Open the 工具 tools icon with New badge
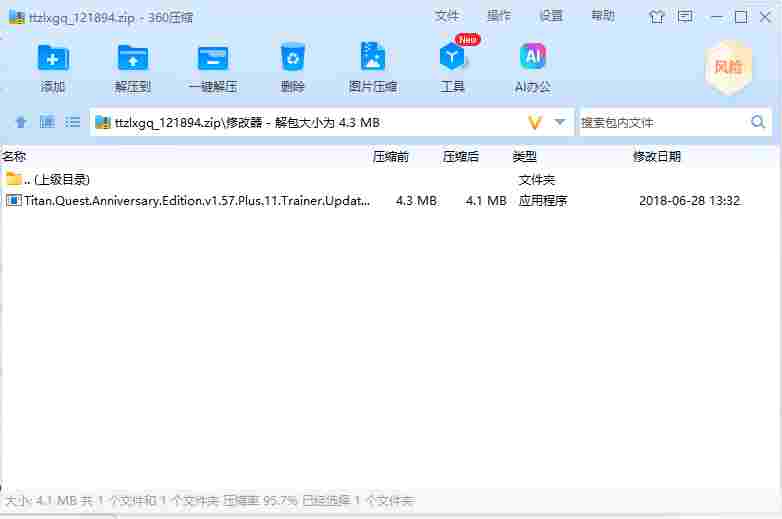 (x=452, y=57)
